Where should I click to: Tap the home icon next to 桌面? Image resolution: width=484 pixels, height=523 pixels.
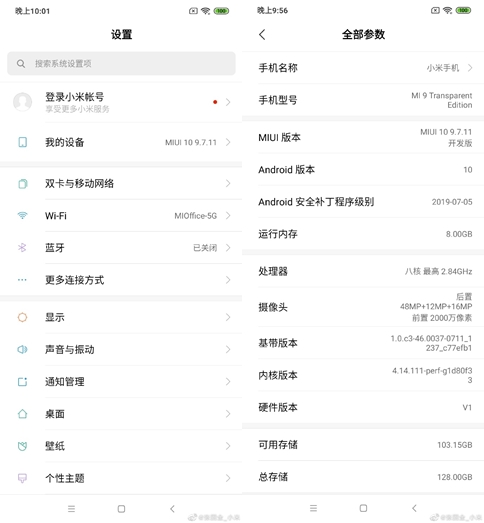tap(22, 414)
